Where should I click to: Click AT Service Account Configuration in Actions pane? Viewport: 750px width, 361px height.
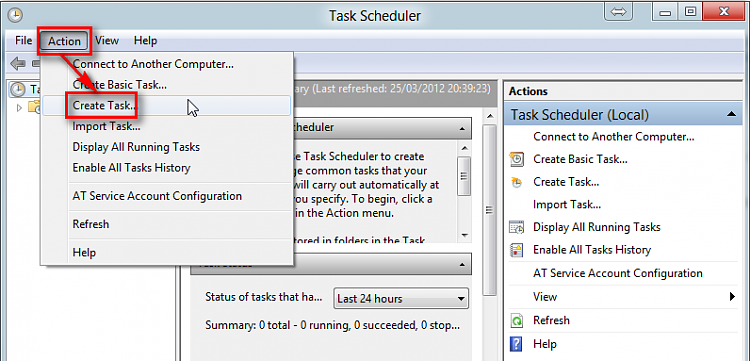[x=618, y=273]
